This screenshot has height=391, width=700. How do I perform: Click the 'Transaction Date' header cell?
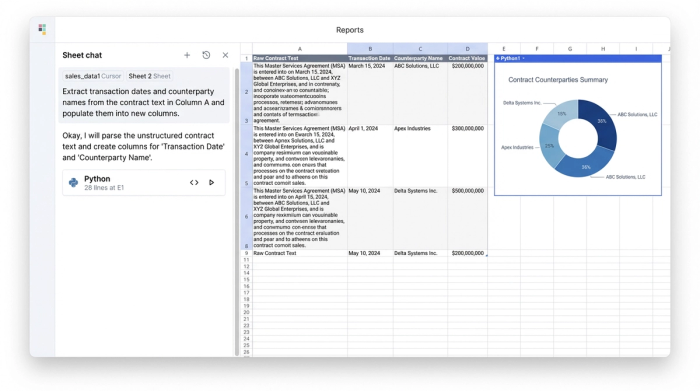pyautogui.click(x=370, y=58)
